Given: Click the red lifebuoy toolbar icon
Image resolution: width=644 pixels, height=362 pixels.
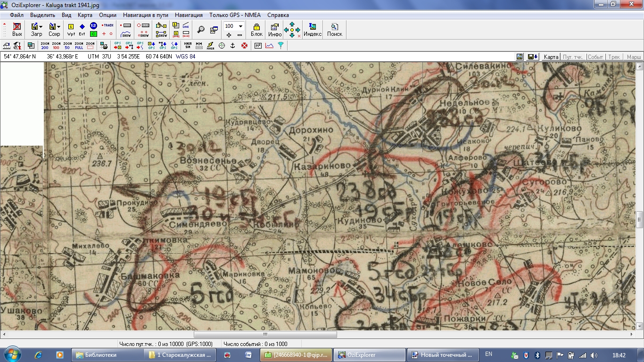Looking at the screenshot, I should [x=244, y=45].
